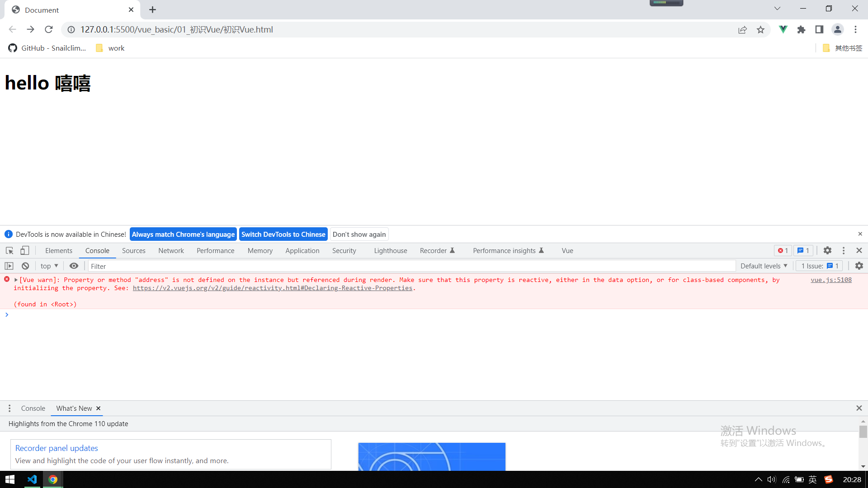The image size is (868, 488).
Task: Open the vue.js:5108 source link
Action: (x=831, y=280)
